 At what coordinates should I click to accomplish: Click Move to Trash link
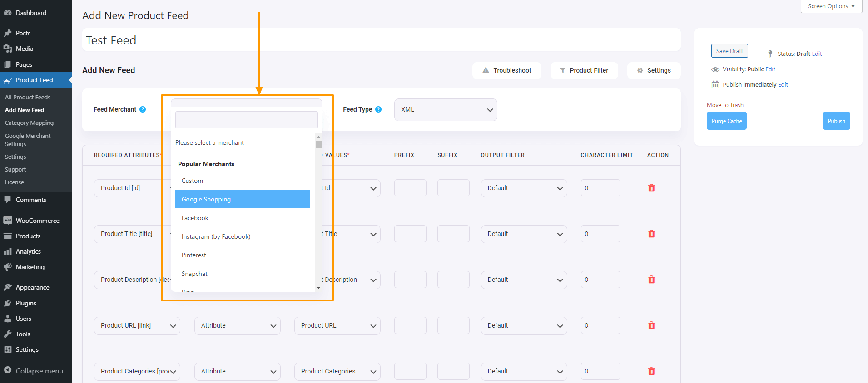(725, 105)
